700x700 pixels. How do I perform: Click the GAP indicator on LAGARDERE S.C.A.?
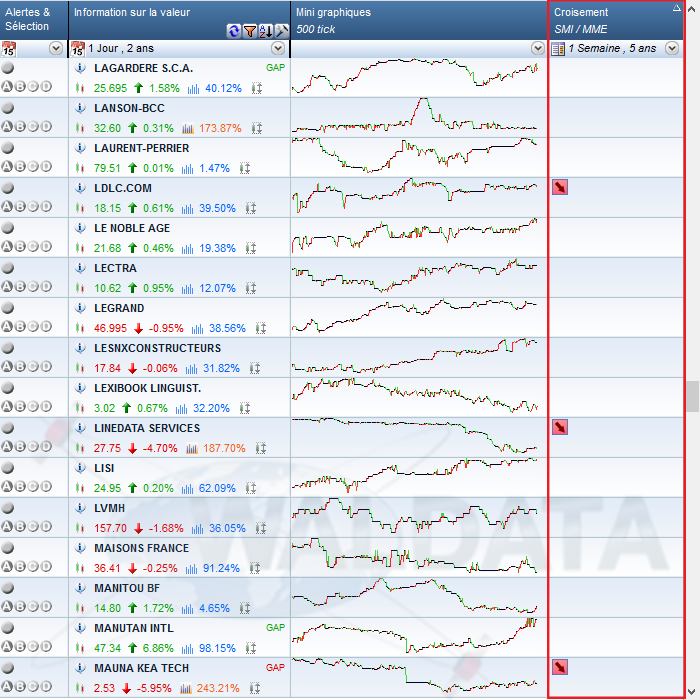275,68
